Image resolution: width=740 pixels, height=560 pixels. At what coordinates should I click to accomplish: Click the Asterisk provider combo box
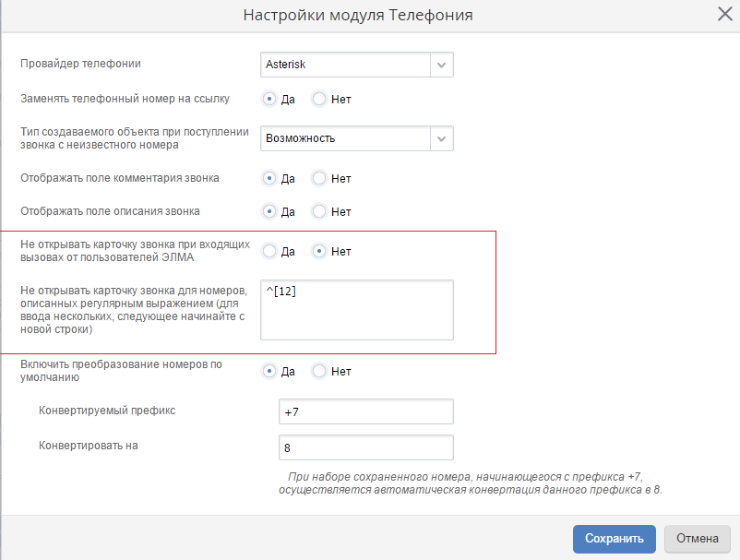coord(345,65)
